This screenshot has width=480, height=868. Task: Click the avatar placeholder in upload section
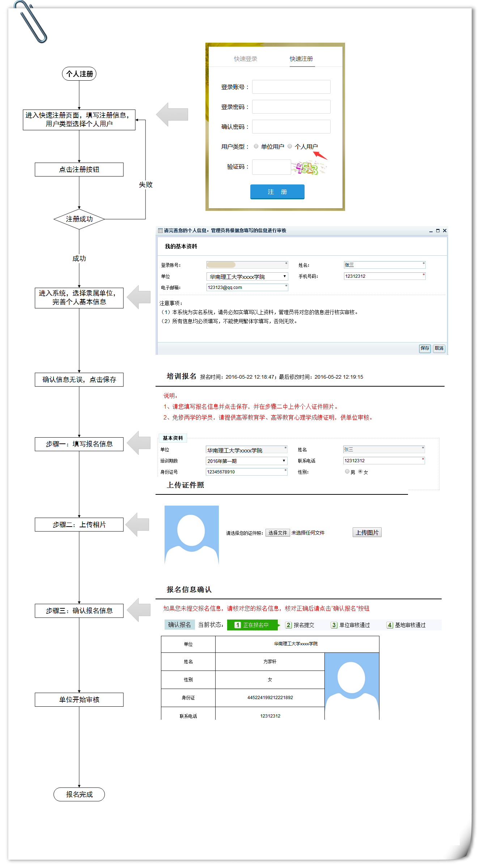[191, 535]
